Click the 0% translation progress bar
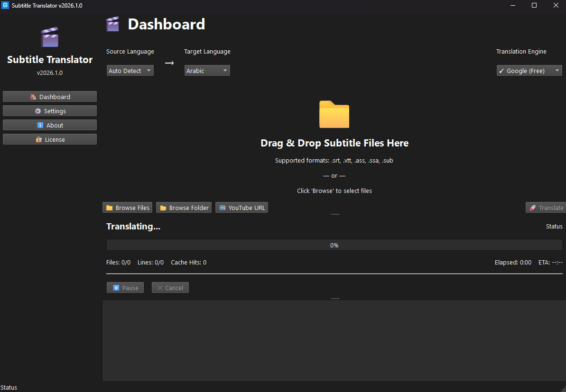Viewport: 566px width, 392px height. [334, 245]
